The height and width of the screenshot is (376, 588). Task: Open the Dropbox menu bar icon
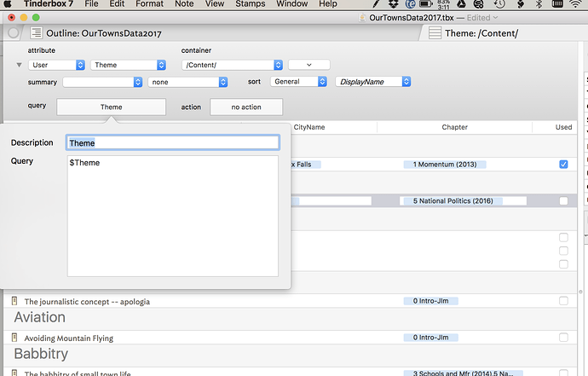(x=393, y=3)
